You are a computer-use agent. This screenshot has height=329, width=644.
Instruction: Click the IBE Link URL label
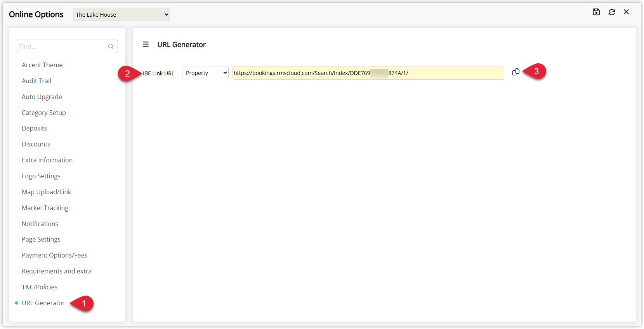[158, 73]
